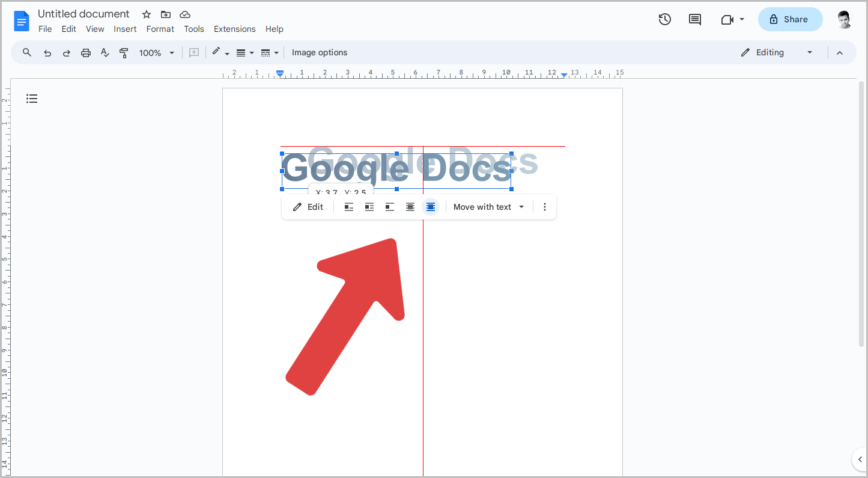Click the Share button
The image size is (868, 478).
[x=790, y=19]
